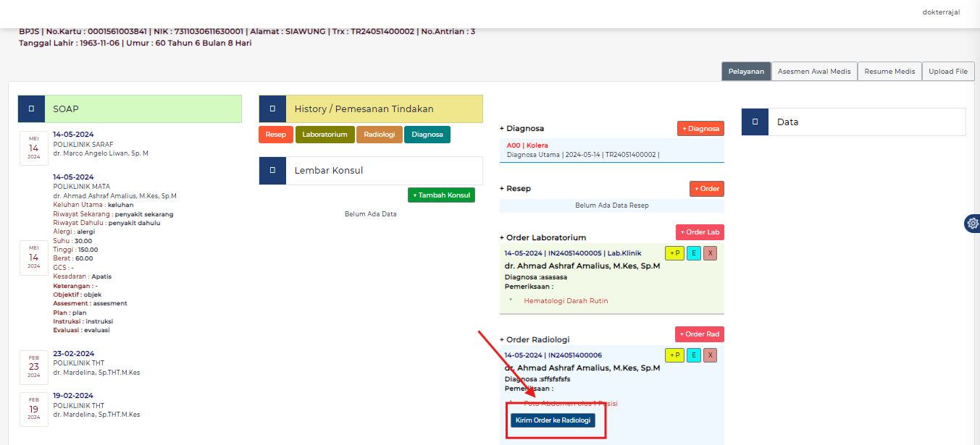Screen dimensions: 980x445
Task: Click the dokterrajal username at top
Action: [x=941, y=12]
